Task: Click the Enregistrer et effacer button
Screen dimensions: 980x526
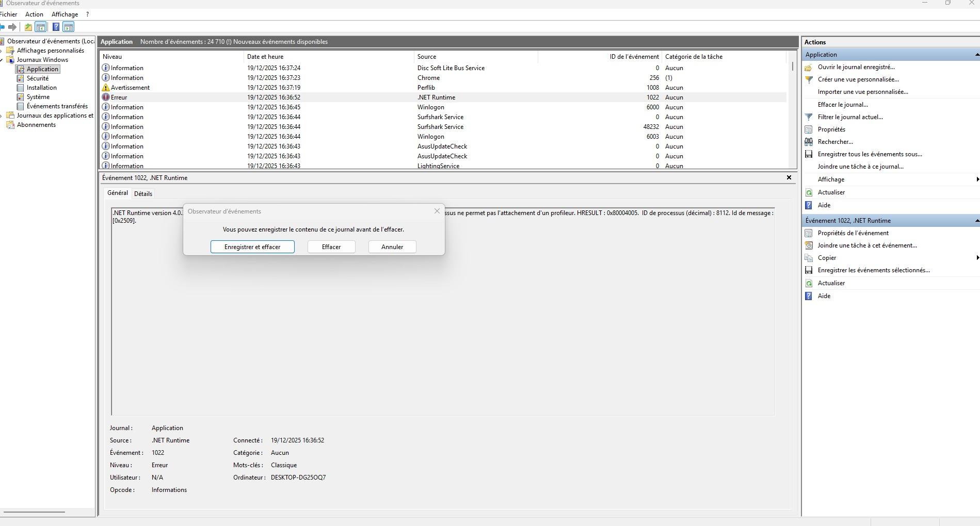Action: coord(252,247)
